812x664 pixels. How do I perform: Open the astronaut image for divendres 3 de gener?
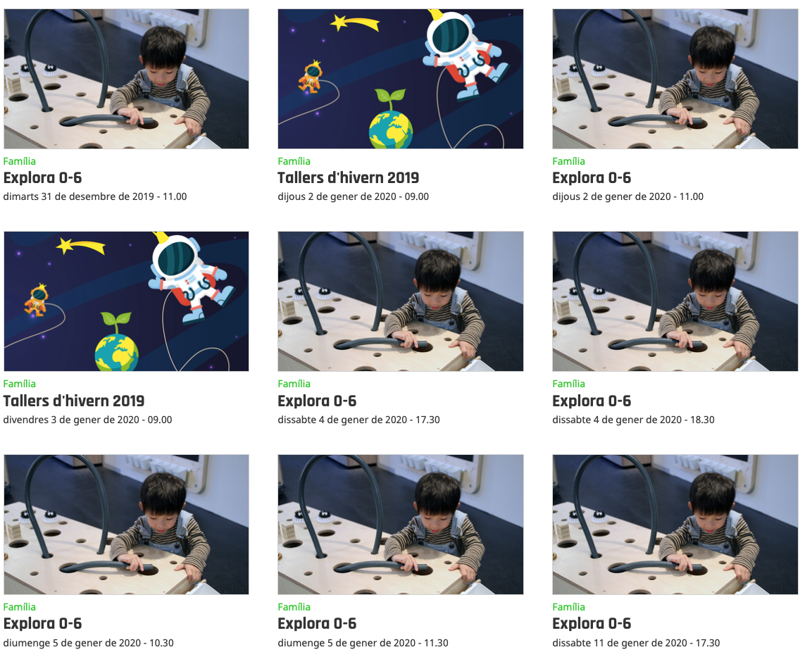pyautogui.click(x=126, y=301)
